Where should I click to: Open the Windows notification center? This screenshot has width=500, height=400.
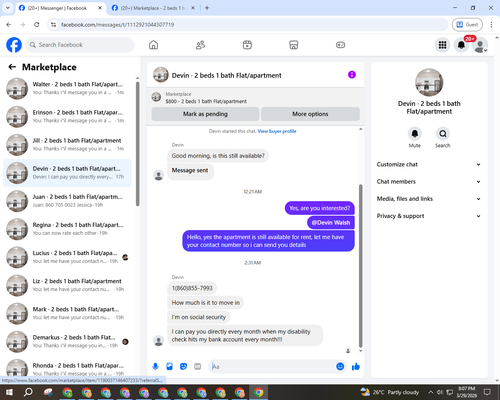point(487,392)
